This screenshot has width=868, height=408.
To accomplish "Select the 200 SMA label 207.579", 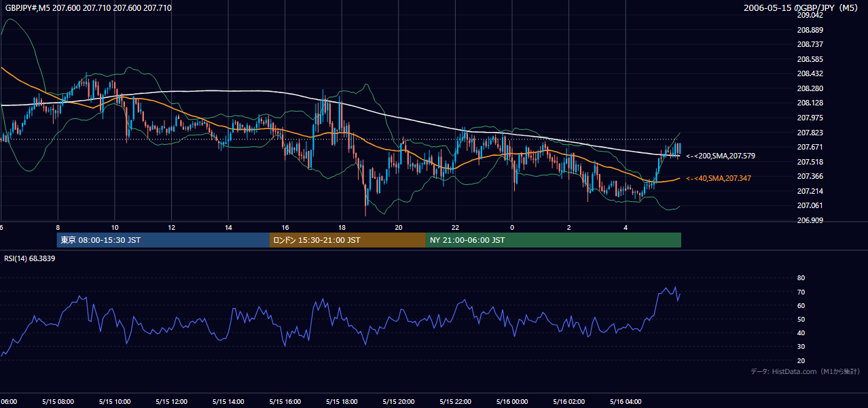I will tap(721, 156).
